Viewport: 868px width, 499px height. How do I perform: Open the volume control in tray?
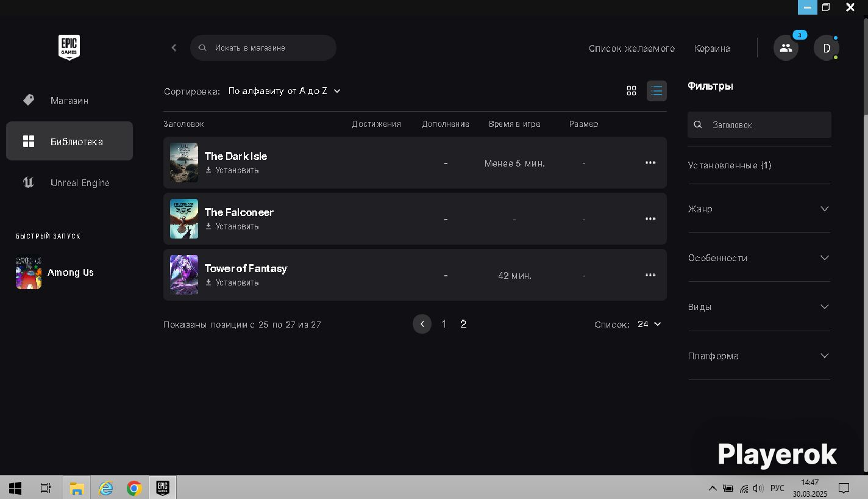(758, 488)
